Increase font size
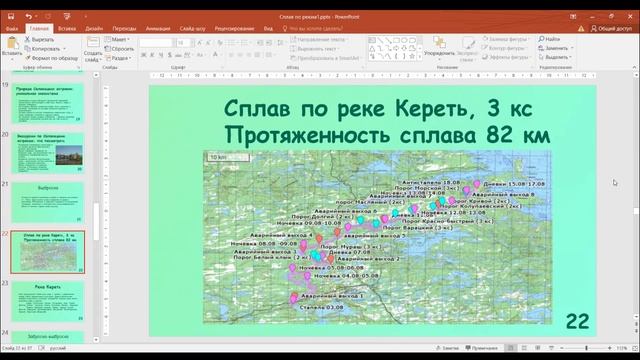Screen dimensions: 640x360 pyautogui.click(x=199, y=42)
